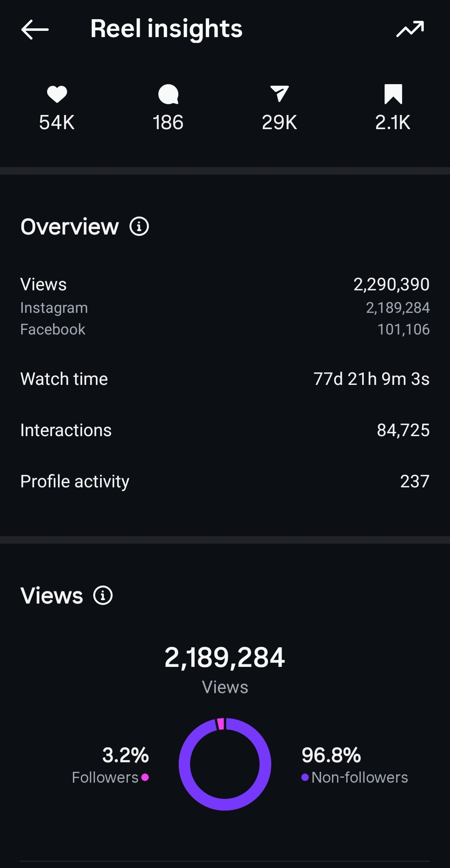450x868 pixels.
Task: Tap the back arrow icon
Action: 35,30
